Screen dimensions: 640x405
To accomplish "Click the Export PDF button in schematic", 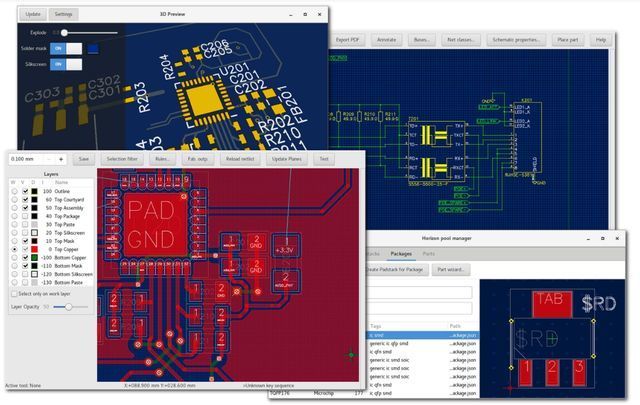I will click(347, 40).
